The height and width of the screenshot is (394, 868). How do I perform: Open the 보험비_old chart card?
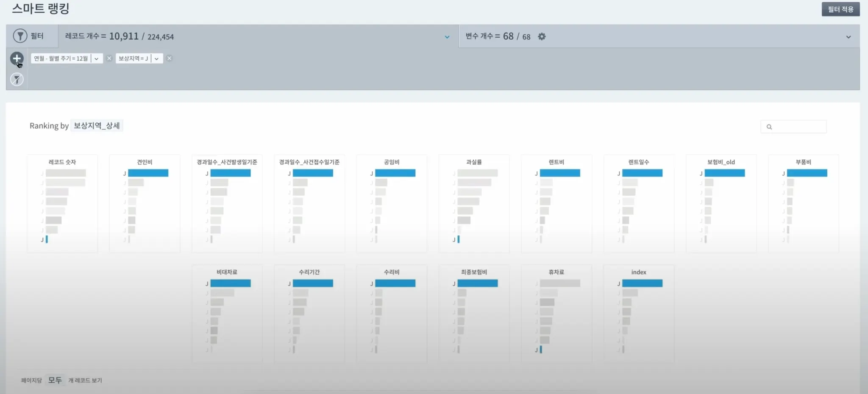click(721, 204)
